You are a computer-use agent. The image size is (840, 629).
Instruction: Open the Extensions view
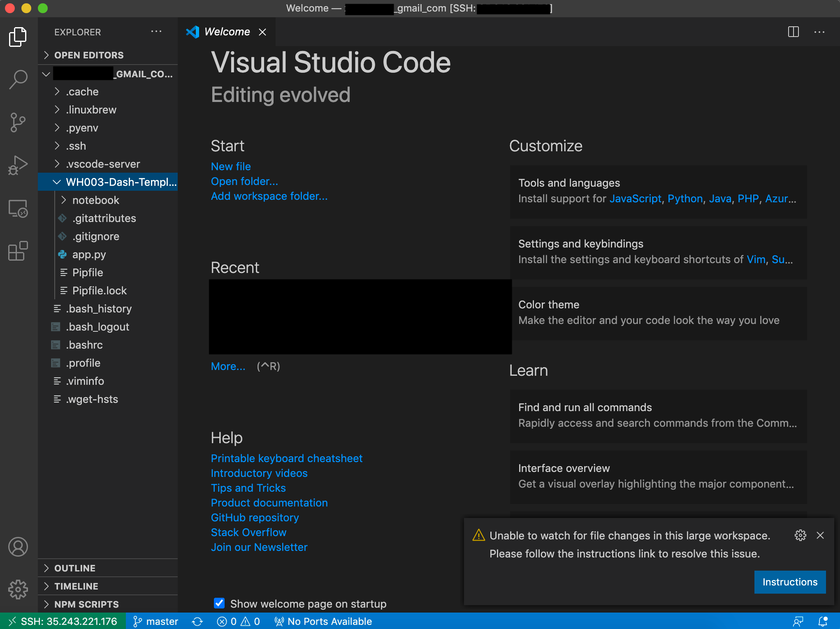pos(18,251)
